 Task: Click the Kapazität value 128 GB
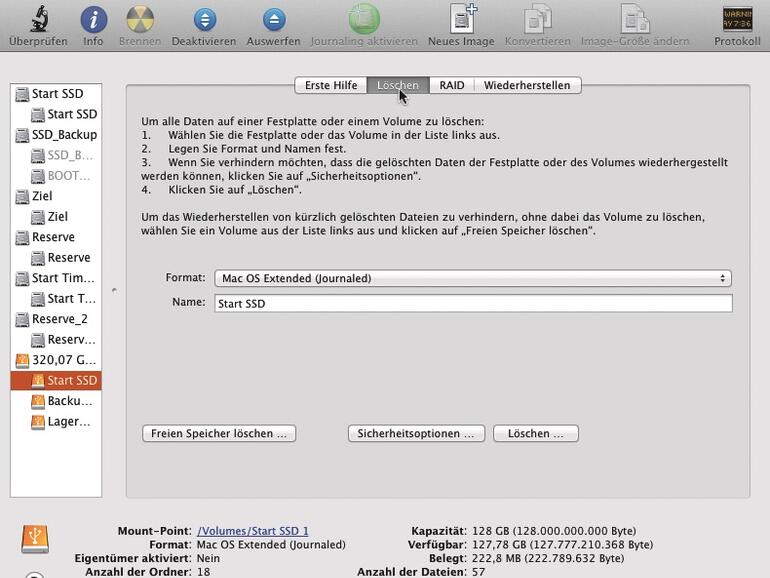[x=554, y=531]
